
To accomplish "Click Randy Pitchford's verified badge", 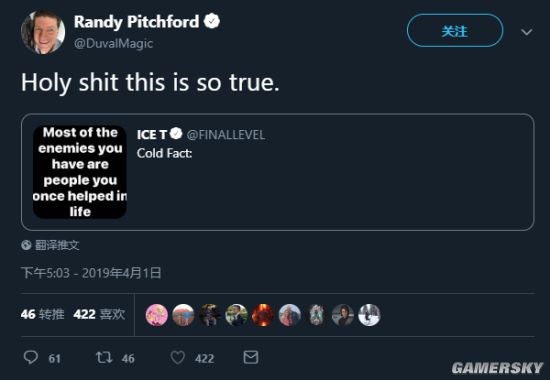I will 212,21.
